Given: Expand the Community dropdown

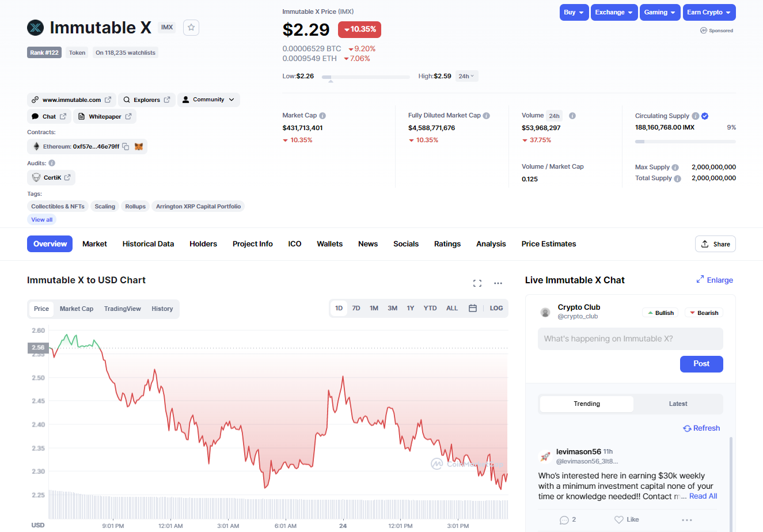Looking at the screenshot, I should pyautogui.click(x=208, y=100).
